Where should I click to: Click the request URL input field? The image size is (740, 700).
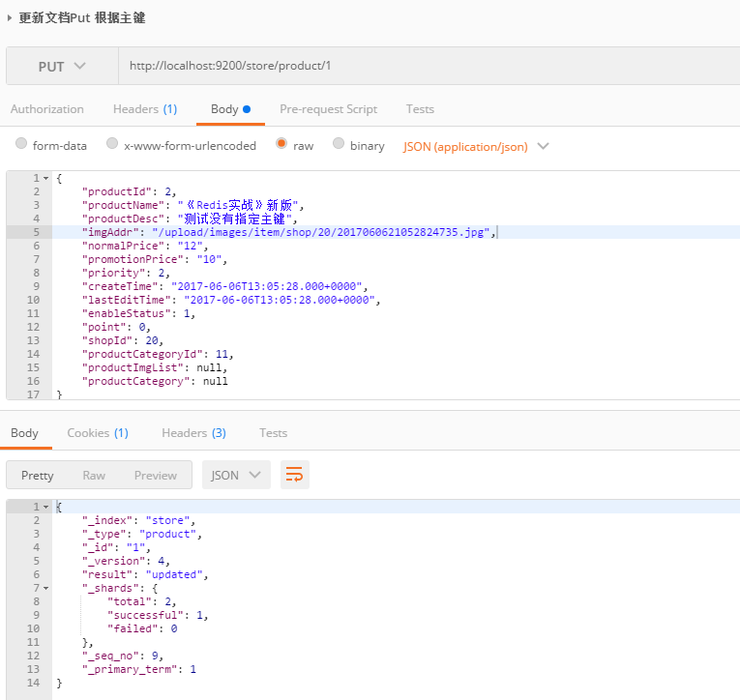tap(426, 67)
